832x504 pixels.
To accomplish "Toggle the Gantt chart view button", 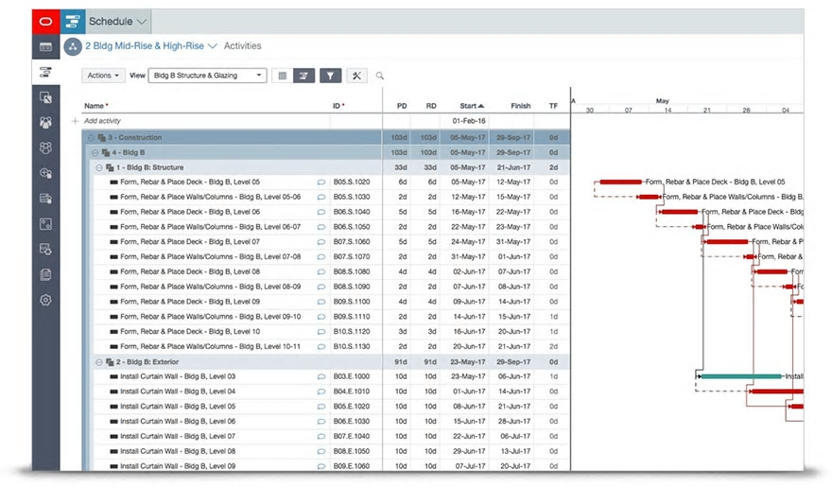I will [303, 76].
